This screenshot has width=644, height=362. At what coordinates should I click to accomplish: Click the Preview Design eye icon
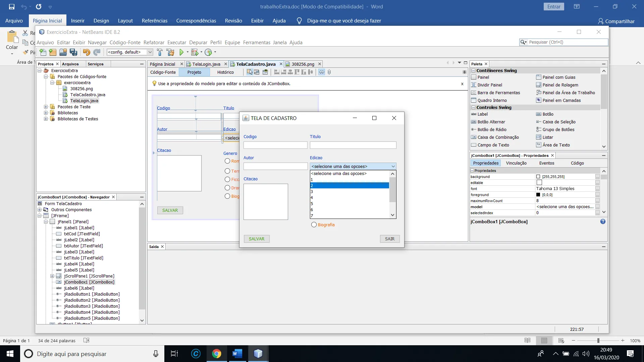pyautogui.click(x=265, y=72)
